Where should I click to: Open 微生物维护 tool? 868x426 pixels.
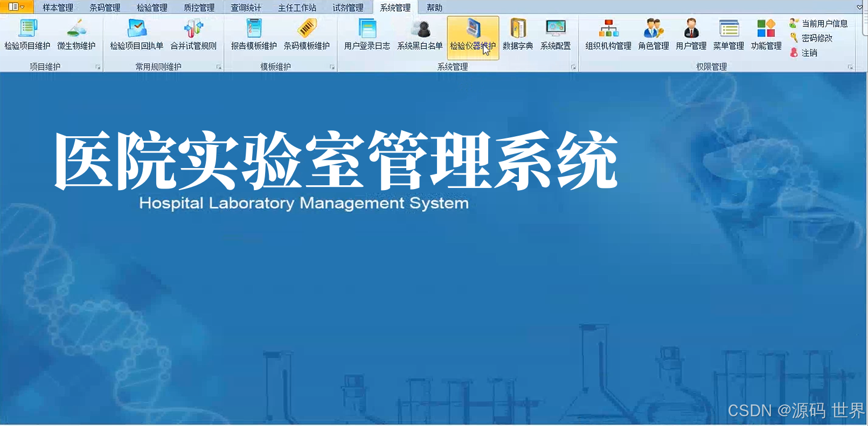click(77, 36)
